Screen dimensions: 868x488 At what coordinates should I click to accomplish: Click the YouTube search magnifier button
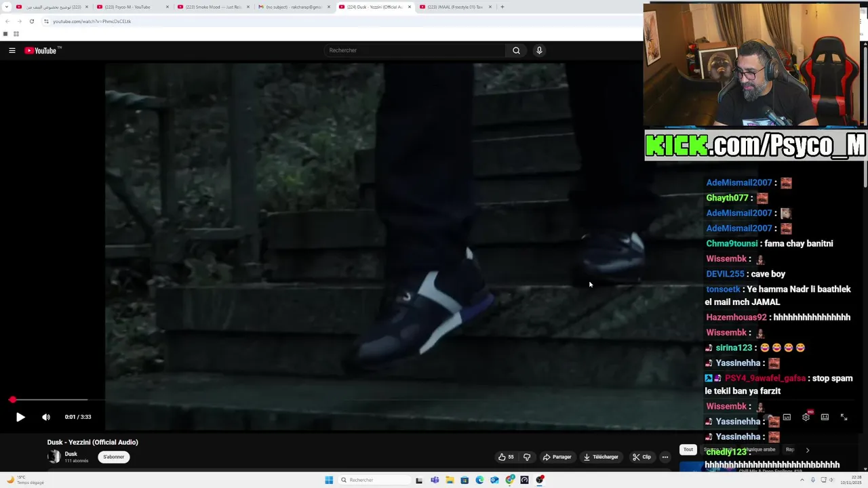point(516,50)
